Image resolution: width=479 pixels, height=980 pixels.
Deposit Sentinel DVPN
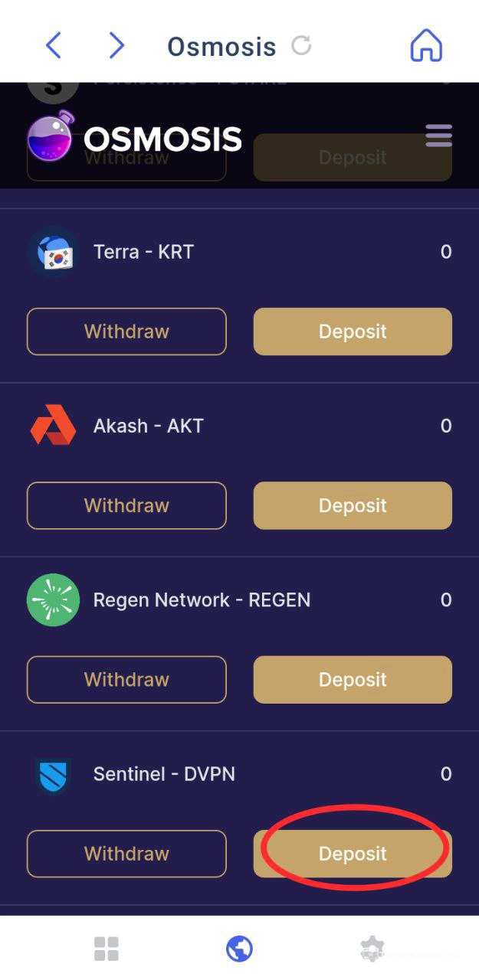coord(353,854)
